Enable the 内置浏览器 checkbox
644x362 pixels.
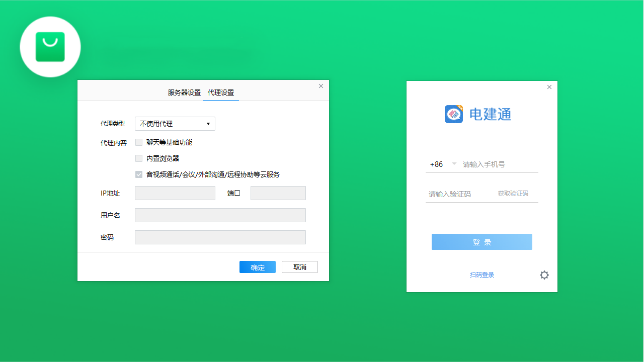[139, 158]
